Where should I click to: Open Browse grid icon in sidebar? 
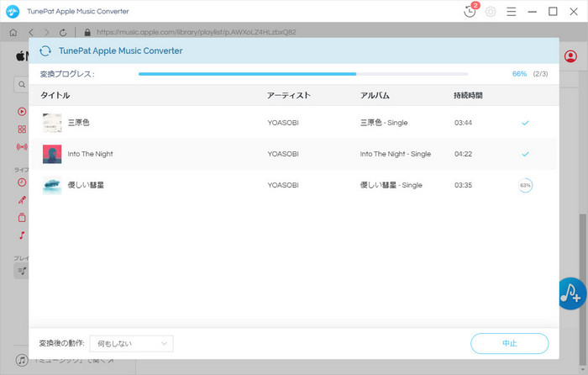(22, 129)
